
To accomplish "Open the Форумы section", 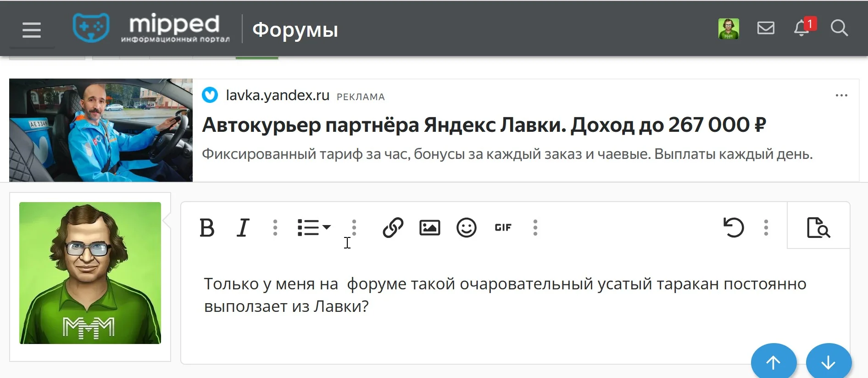I will (295, 29).
